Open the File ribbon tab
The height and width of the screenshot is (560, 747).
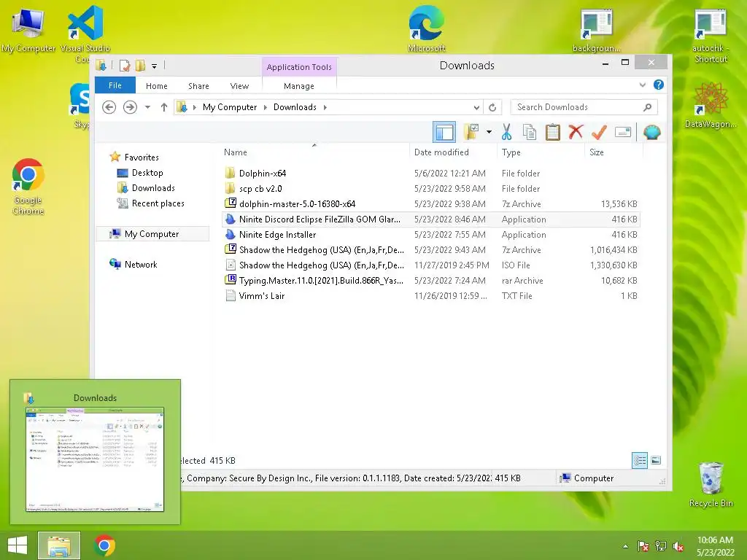click(x=115, y=86)
